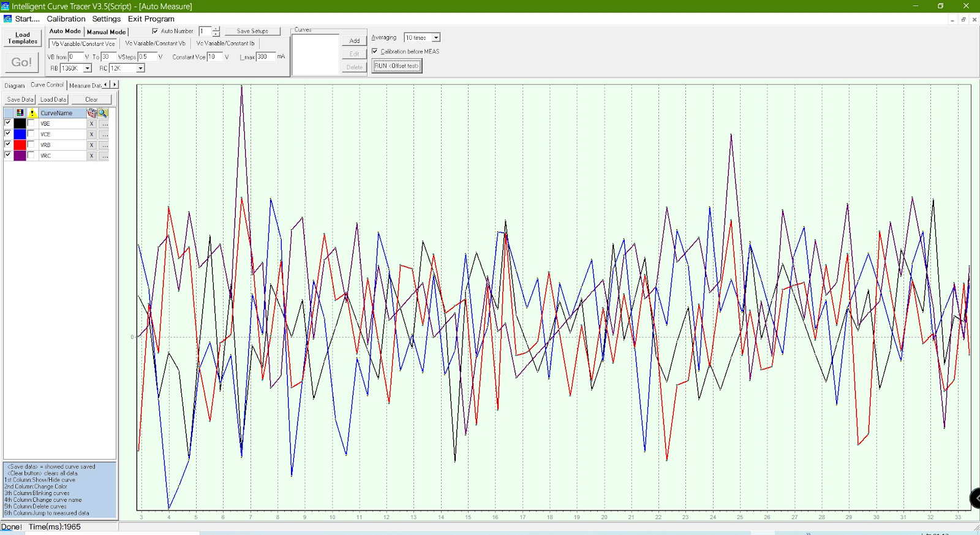980x535 pixels.
Task: Click the magnifier jump-to-data header icon
Action: click(103, 113)
